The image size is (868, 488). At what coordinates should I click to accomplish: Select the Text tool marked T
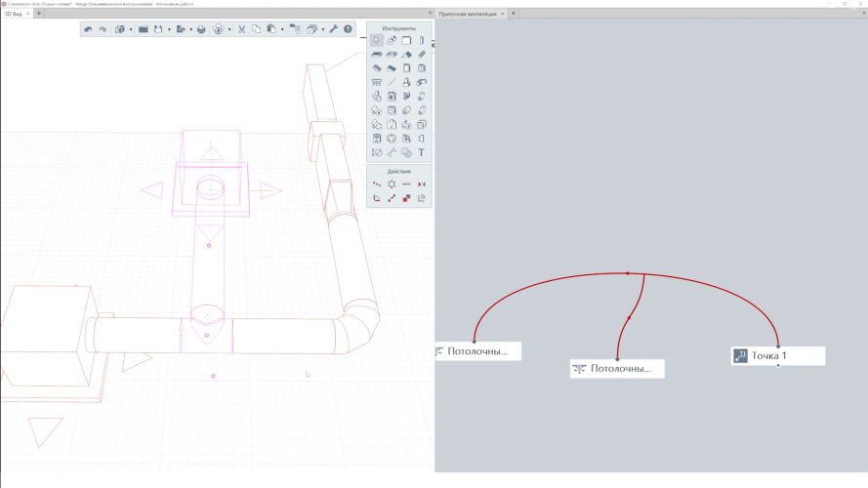422,152
